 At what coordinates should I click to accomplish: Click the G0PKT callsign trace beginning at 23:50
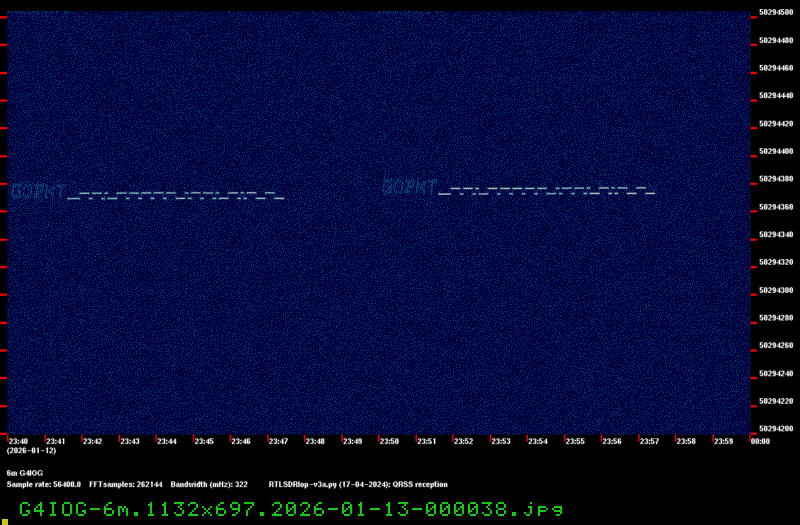click(410, 187)
